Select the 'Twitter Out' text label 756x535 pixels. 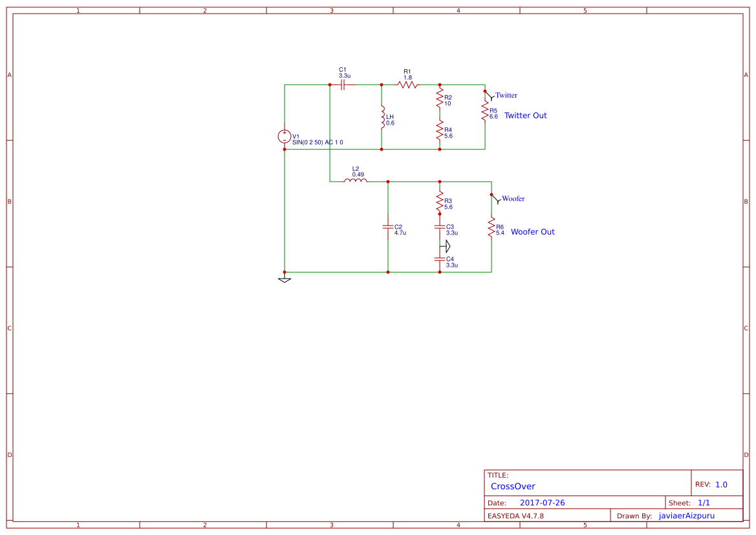pos(526,116)
